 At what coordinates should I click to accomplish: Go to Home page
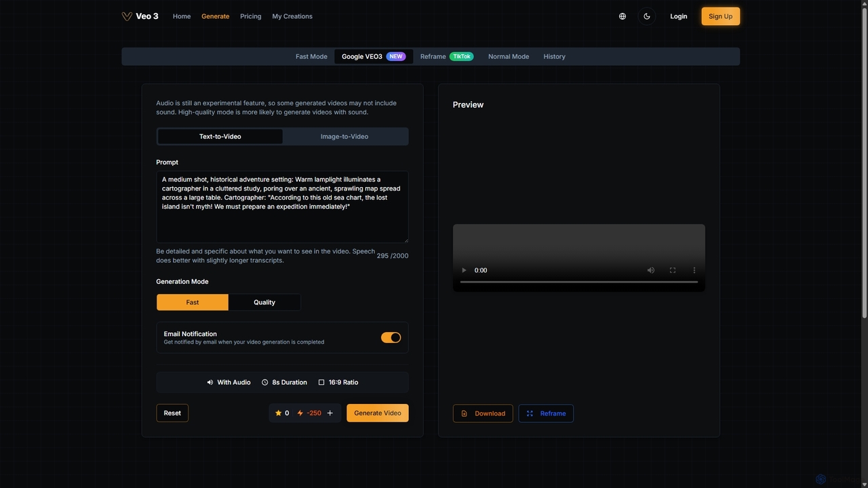click(x=182, y=16)
